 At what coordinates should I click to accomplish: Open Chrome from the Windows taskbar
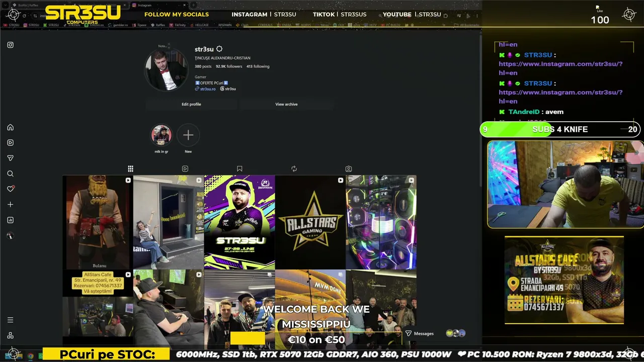click(x=31, y=356)
